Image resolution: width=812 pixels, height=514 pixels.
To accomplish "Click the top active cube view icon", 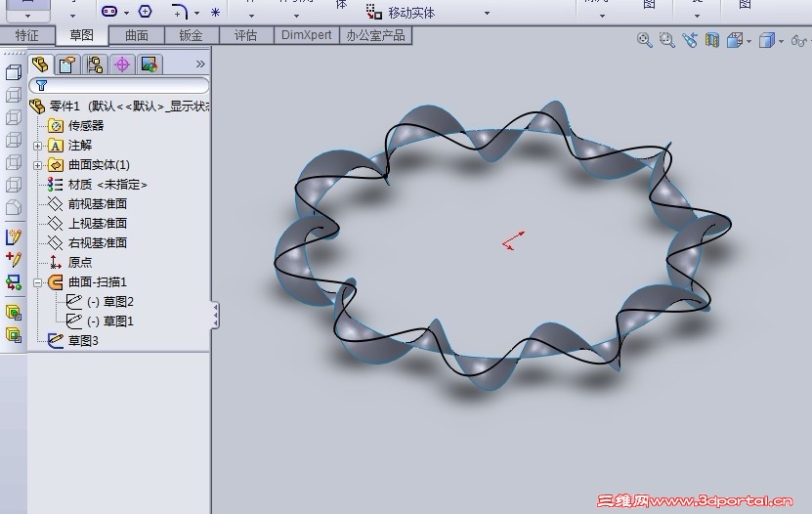I will pos(14,72).
